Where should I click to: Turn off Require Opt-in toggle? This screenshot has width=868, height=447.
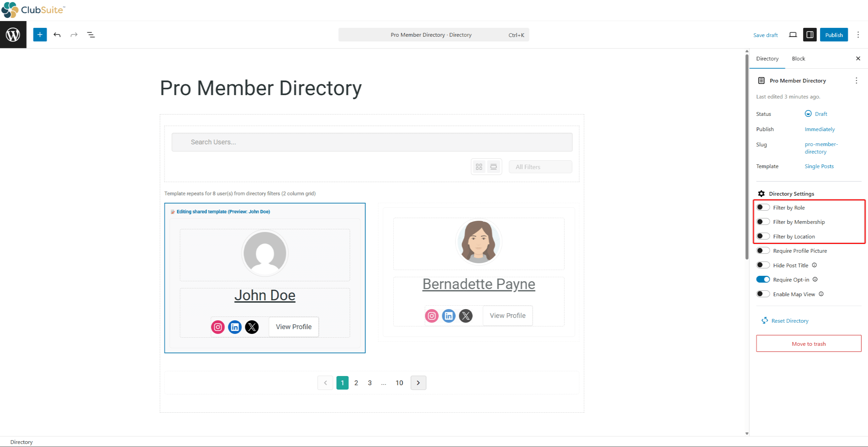[763, 280]
